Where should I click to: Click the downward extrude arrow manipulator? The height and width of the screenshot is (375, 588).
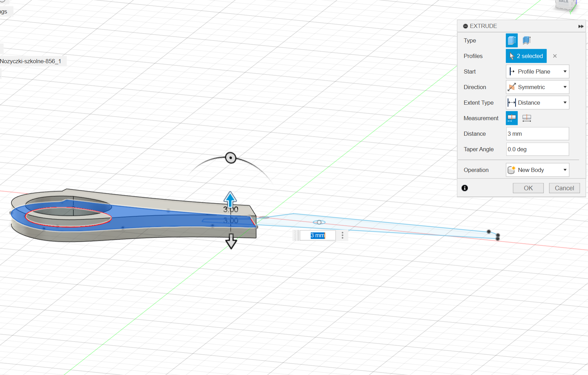point(231,242)
